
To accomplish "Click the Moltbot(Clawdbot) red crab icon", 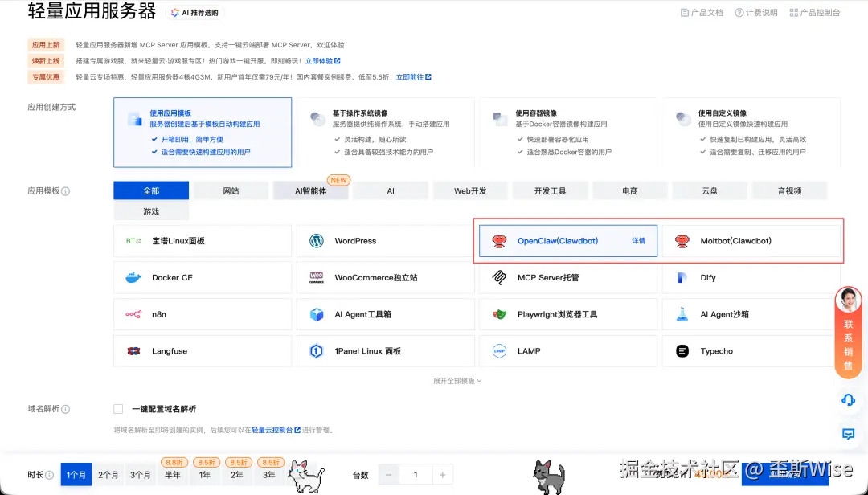I will (x=682, y=241).
